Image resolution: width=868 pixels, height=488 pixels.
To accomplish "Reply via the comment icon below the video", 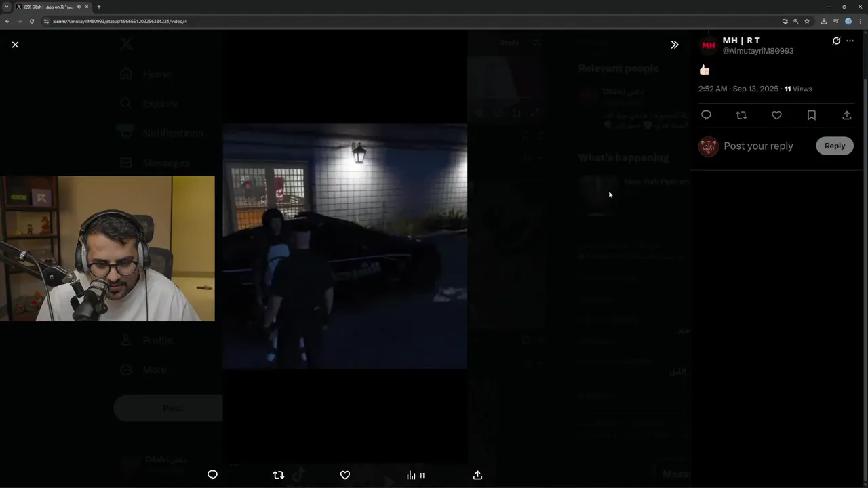I will pos(212,475).
